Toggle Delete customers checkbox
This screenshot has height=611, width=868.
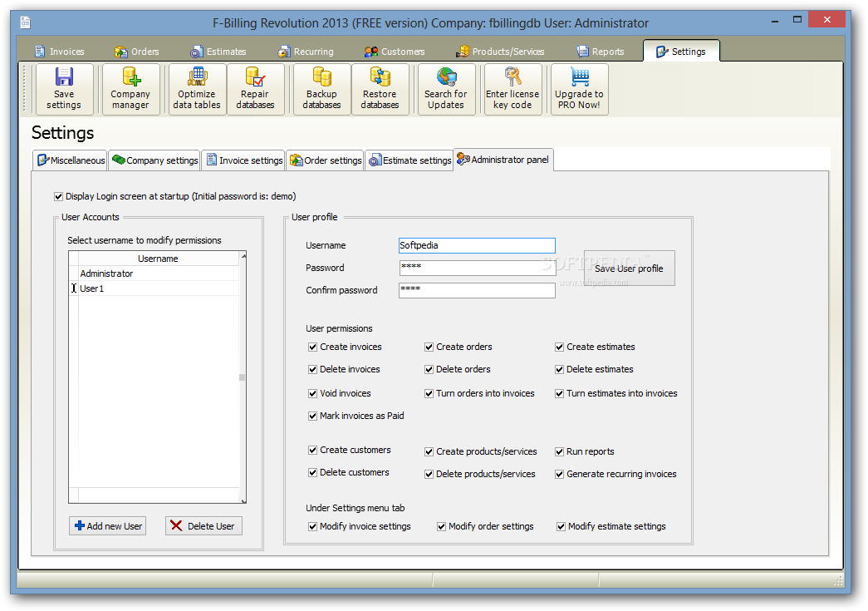click(x=313, y=472)
